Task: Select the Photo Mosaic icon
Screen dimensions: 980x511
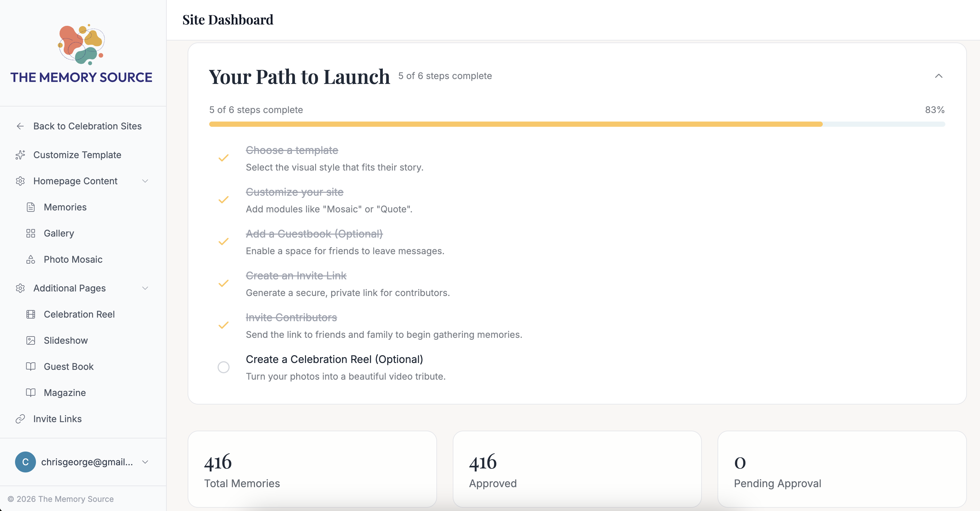Action: click(x=31, y=259)
